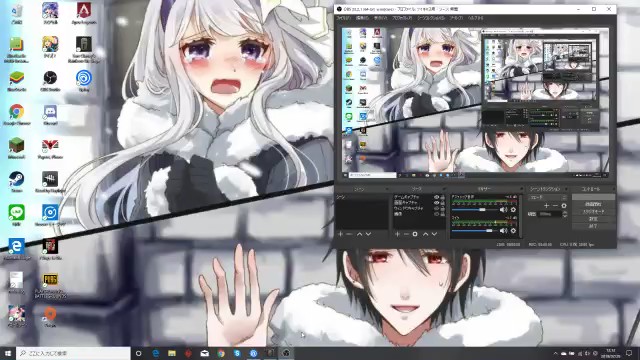The width and height of the screenshot is (640, 360).
Task: Add a new scene with the plus icon
Action: click(340, 234)
